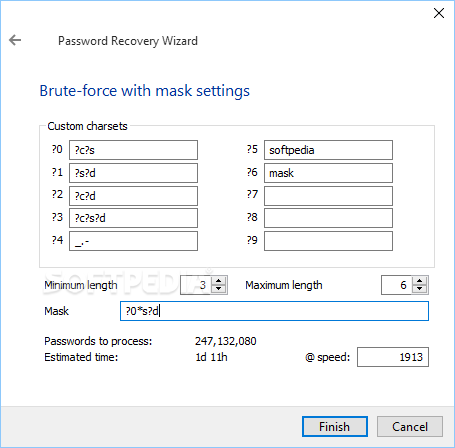Click the Mask label

56,311
